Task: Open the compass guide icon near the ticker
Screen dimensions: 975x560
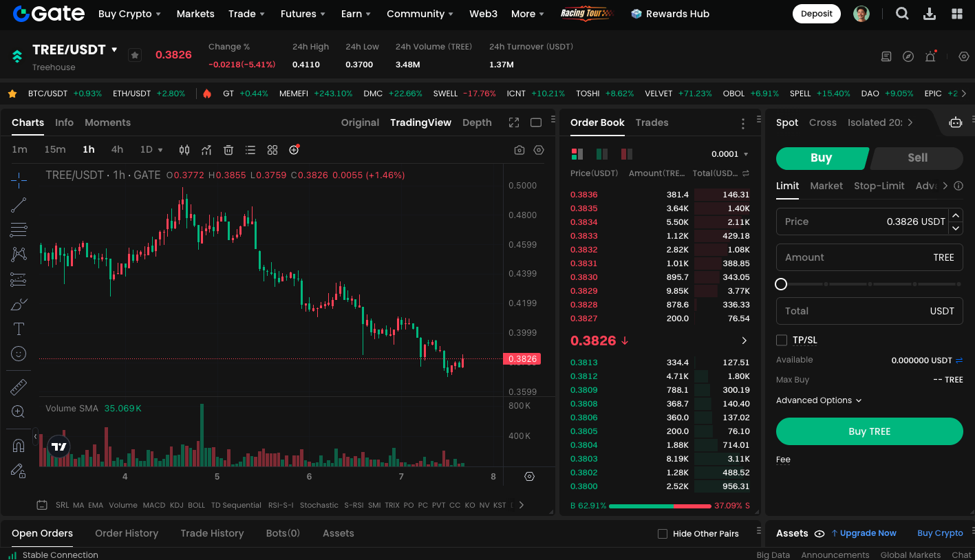Action: [x=908, y=56]
